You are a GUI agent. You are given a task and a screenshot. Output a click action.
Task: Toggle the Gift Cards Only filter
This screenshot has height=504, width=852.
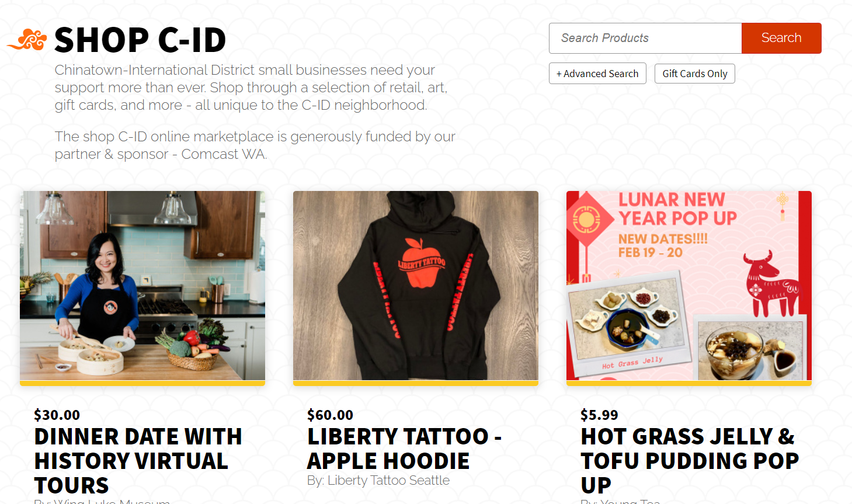coord(695,74)
